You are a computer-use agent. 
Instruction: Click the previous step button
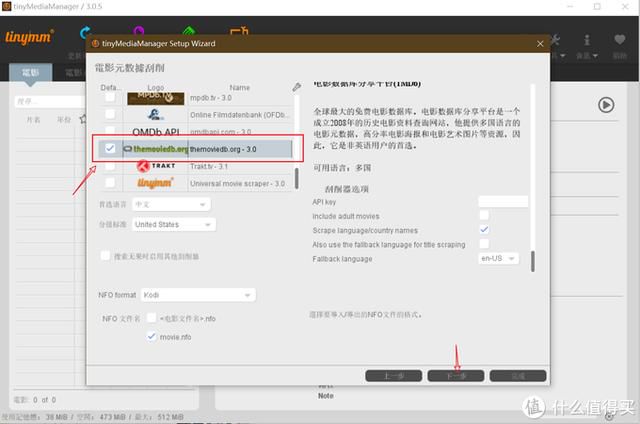(393, 375)
